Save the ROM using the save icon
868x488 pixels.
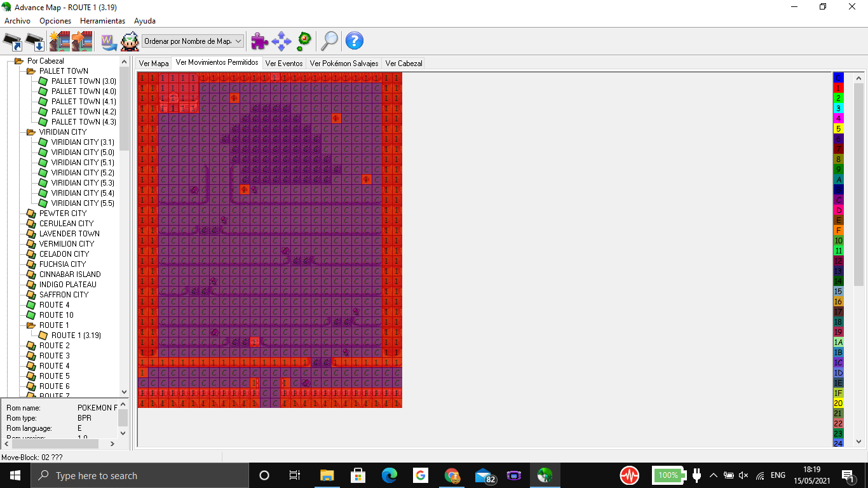[x=32, y=41]
